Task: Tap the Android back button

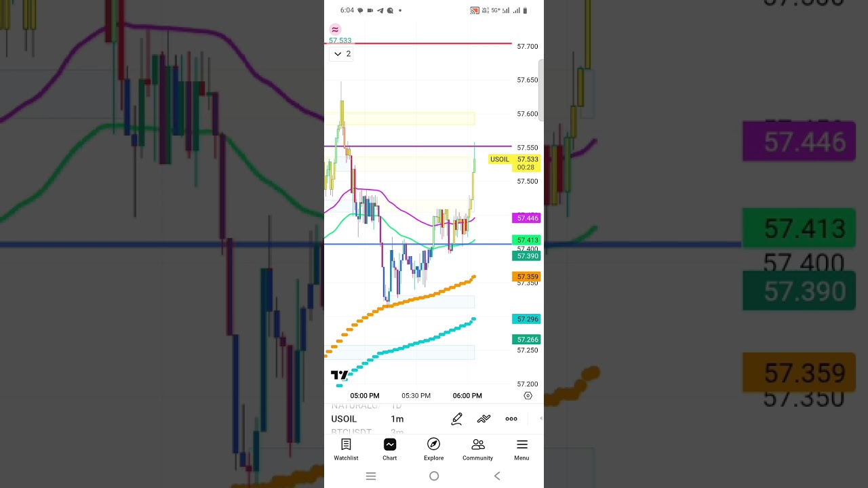Action: click(497, 476)
